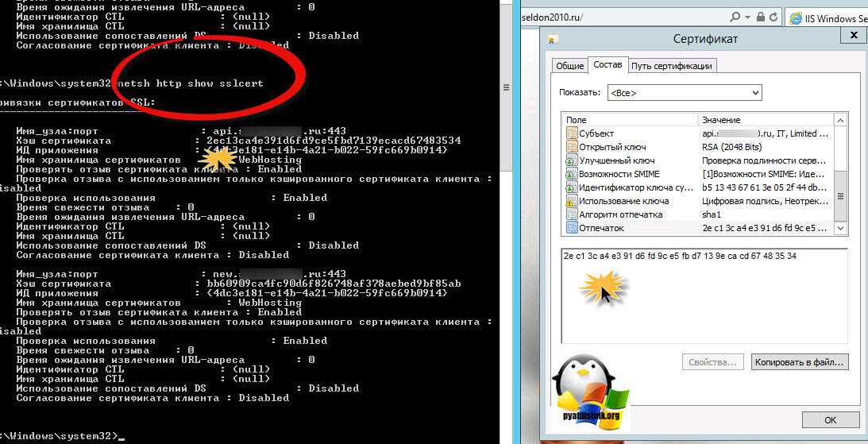
Task: Click the Возможности SMIME row icon
Action: [x=571, y=174]
